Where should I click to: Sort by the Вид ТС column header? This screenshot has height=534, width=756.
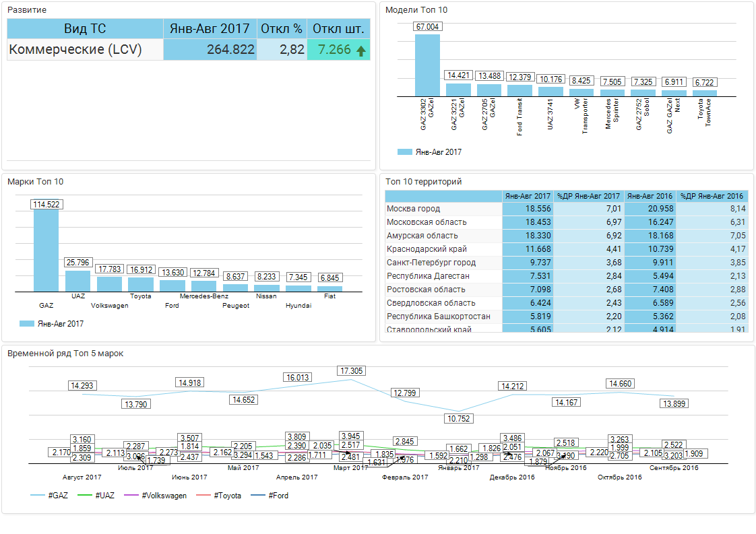click(85, 29)
